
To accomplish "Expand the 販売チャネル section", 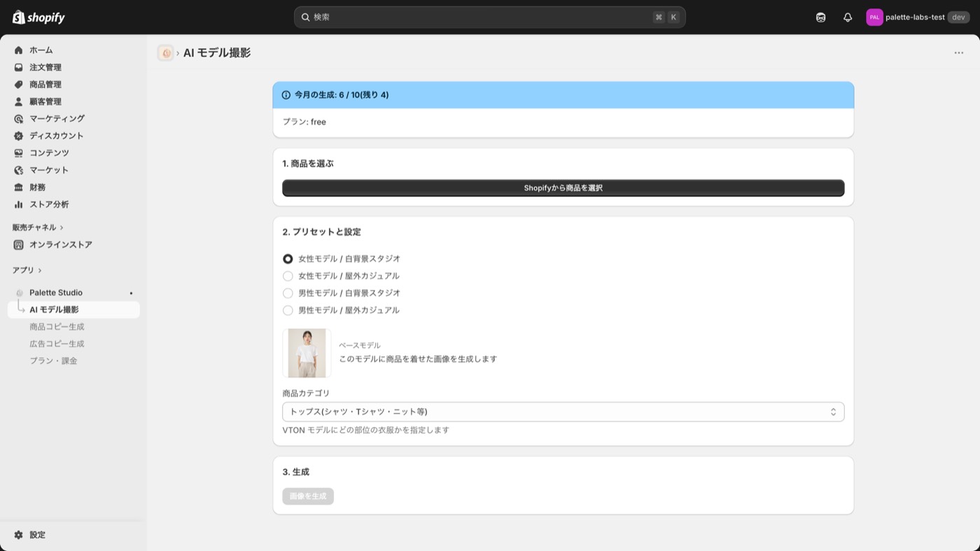I will [x=38, y=228].
